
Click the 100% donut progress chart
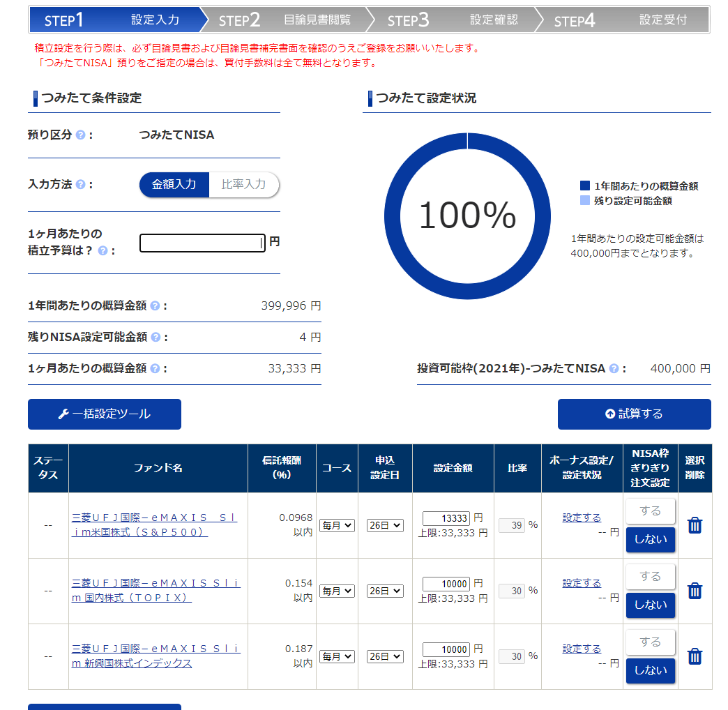pyautogui.click(x=467, y=216)
